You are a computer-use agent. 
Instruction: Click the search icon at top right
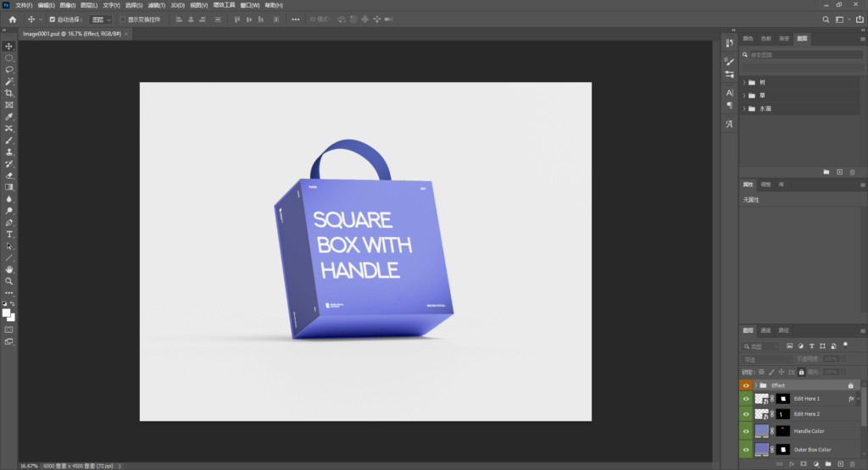click(826, 19)
